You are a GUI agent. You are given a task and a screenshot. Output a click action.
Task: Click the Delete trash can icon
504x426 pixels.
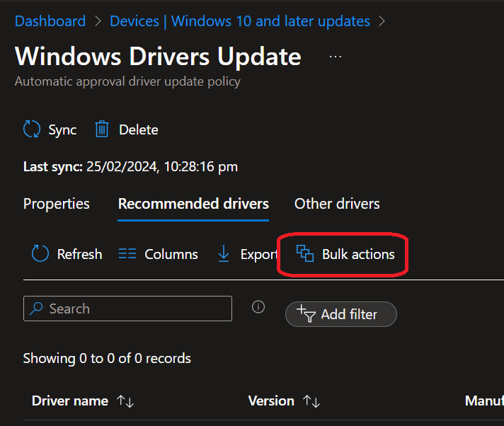tap(102, 129)
